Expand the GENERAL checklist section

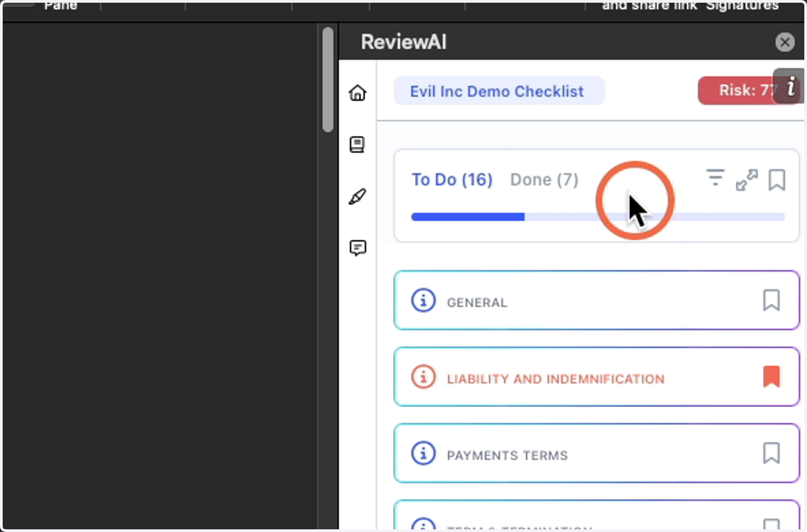[x=597, y=301]
